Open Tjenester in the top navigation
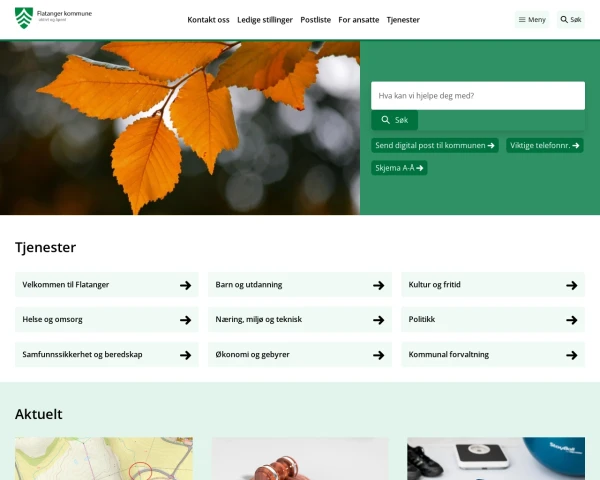600x480 pixels. click(x=403, y=20)
